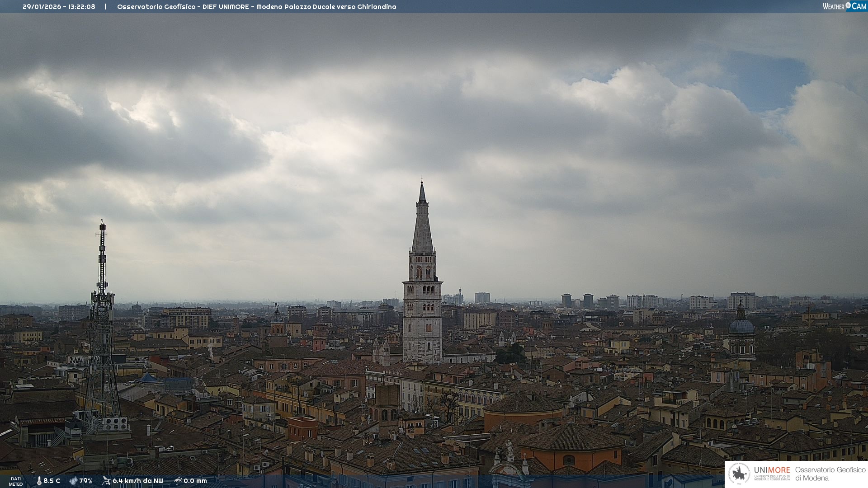Click the UNIMORE university name text
Screen dimensions: 868x488
click(772, 470)
